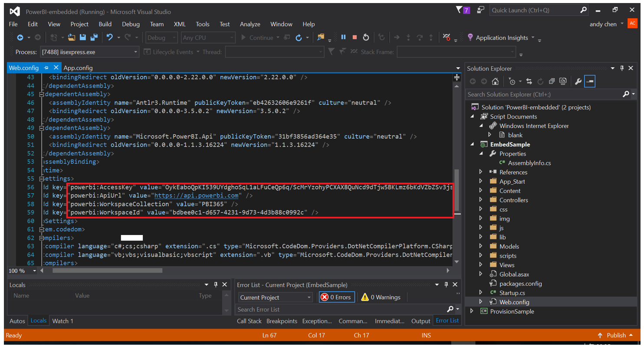
Task: Click the Application Insights lightbulb icon
Action: coord(470,37)
